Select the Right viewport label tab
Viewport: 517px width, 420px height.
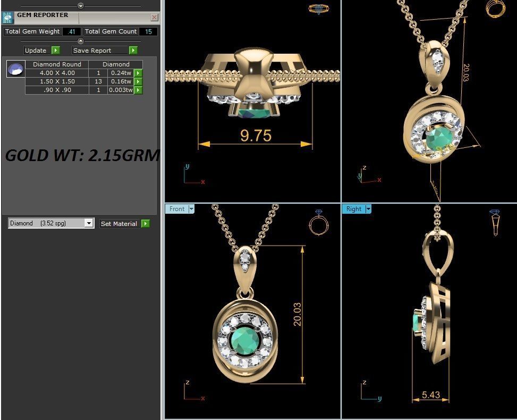(x=354, y=209)
